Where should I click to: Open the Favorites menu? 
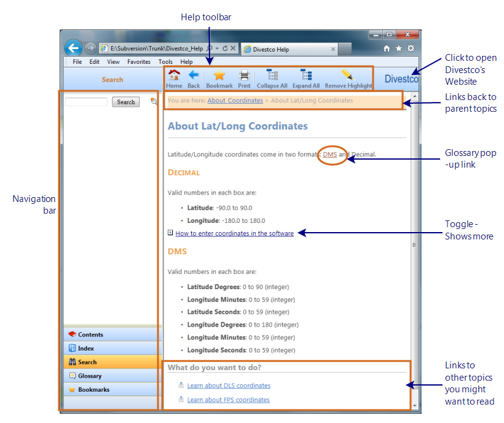138,62
